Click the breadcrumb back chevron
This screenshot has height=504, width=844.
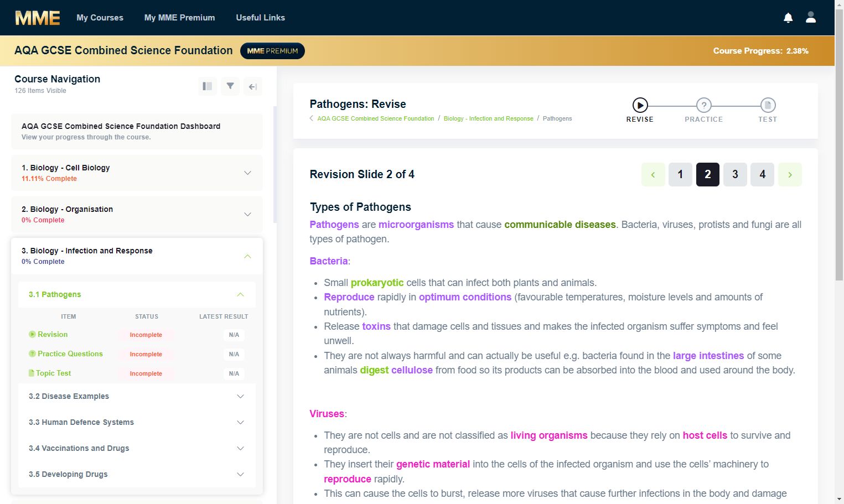coord(312,118)
